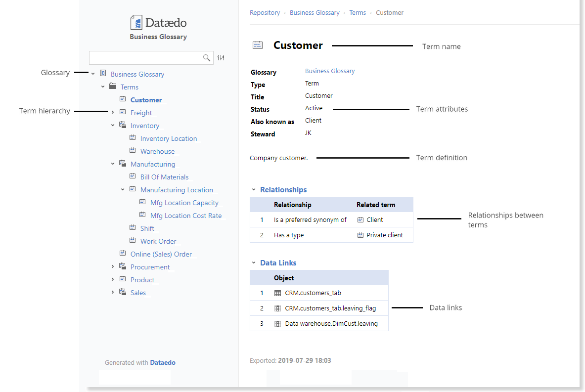
Task: Collapse the Inventory tree node
Action: [x=113, y=126]
